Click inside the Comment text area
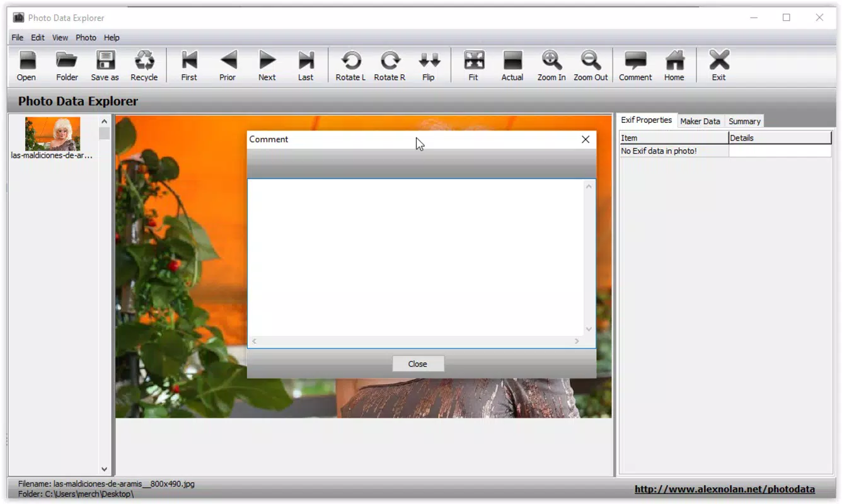842x504 pixels. [416, 258]
